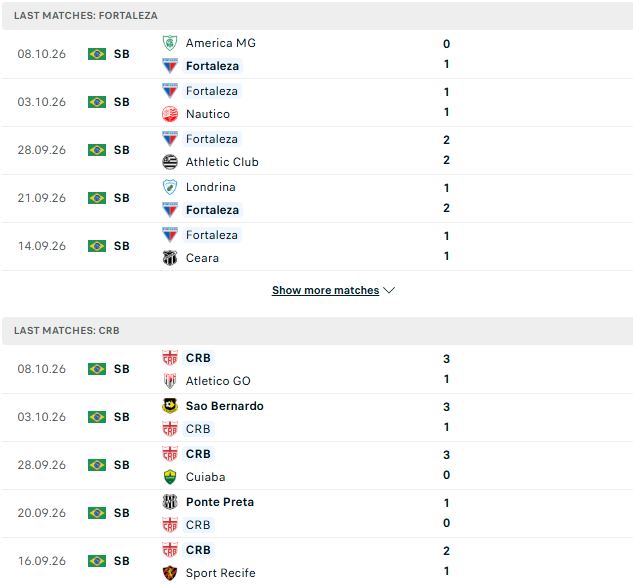Open the Ponte Preta team link
Screen dimensions: 633x584
click(220, 502)
